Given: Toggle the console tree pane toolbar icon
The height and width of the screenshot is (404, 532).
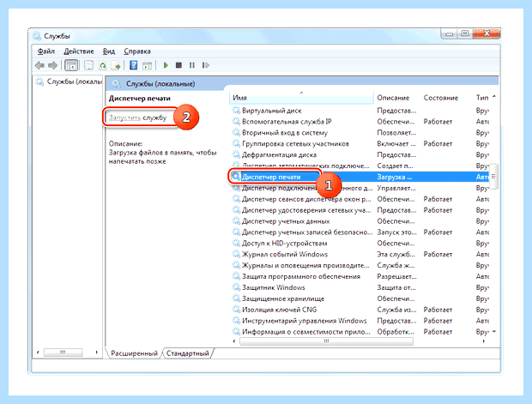Looking at the screenshot, I should click(x=71, y=65).
